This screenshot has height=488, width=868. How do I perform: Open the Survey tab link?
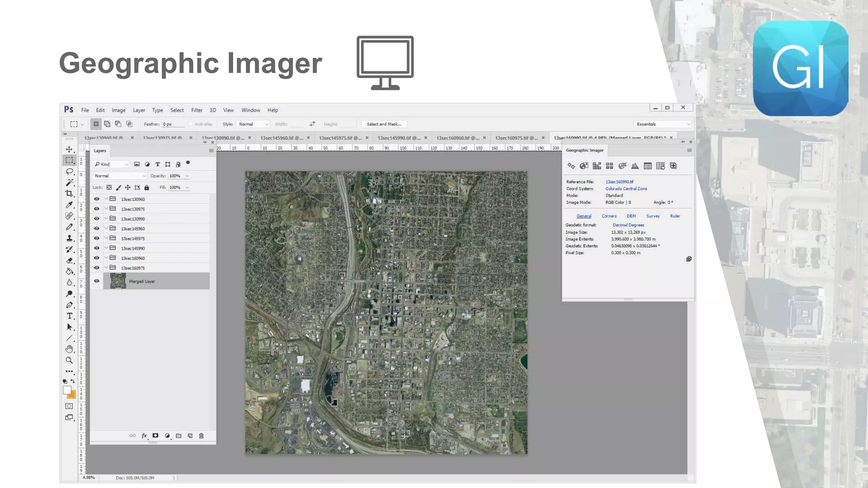pos(653,216)
